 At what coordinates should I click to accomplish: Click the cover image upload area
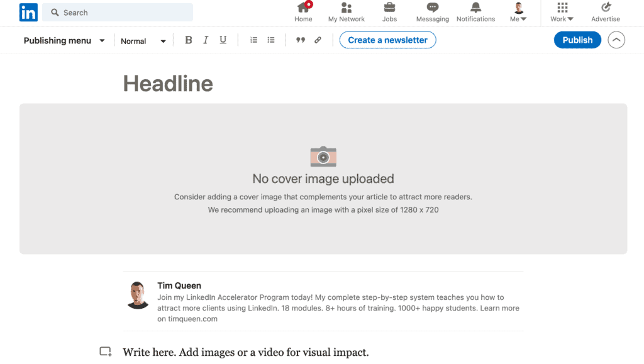tap(323, 179)
